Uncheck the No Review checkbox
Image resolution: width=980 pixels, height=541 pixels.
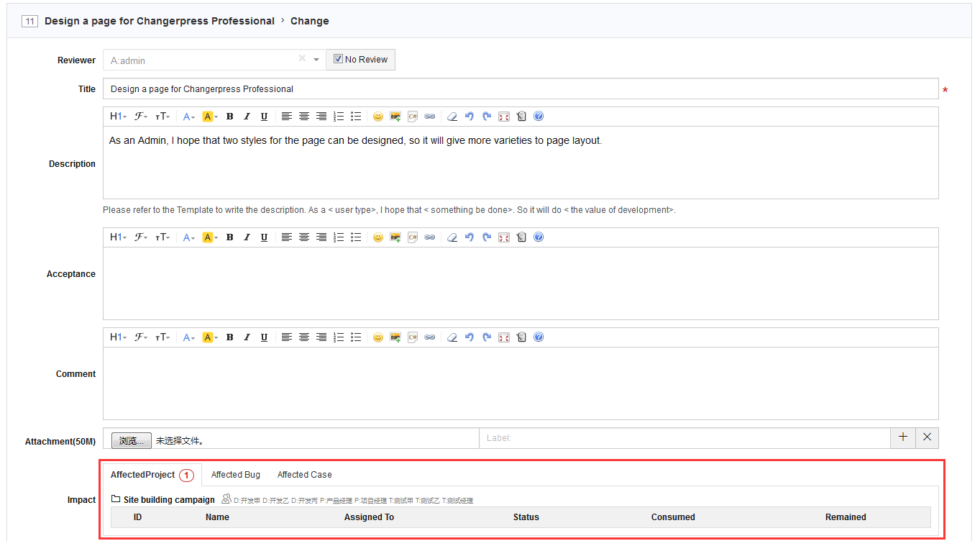[x=338, y=60]
